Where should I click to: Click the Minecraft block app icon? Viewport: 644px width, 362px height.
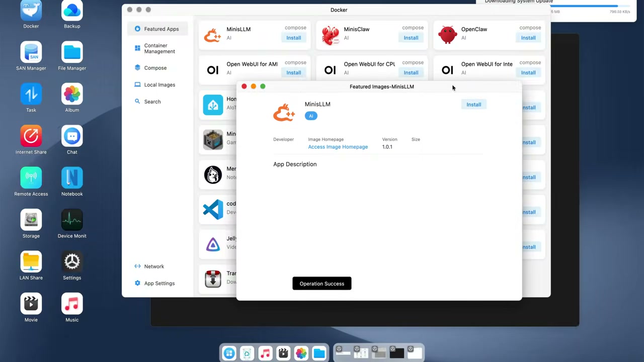(213, 140)
